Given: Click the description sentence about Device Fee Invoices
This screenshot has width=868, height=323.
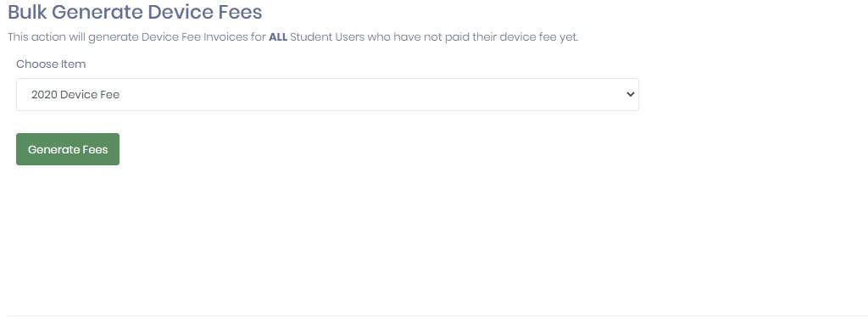Looking at the screenshot, I should coord(292,37).
